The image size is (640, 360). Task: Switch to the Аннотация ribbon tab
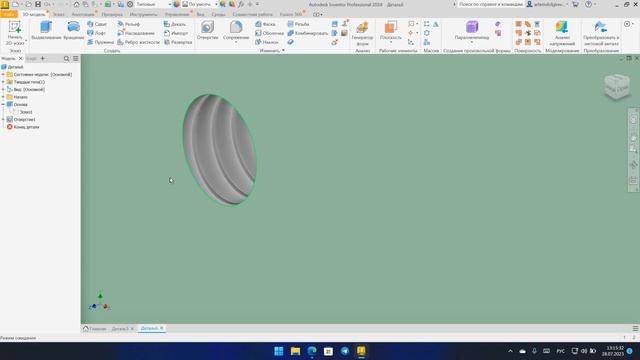tap(83, 14)
